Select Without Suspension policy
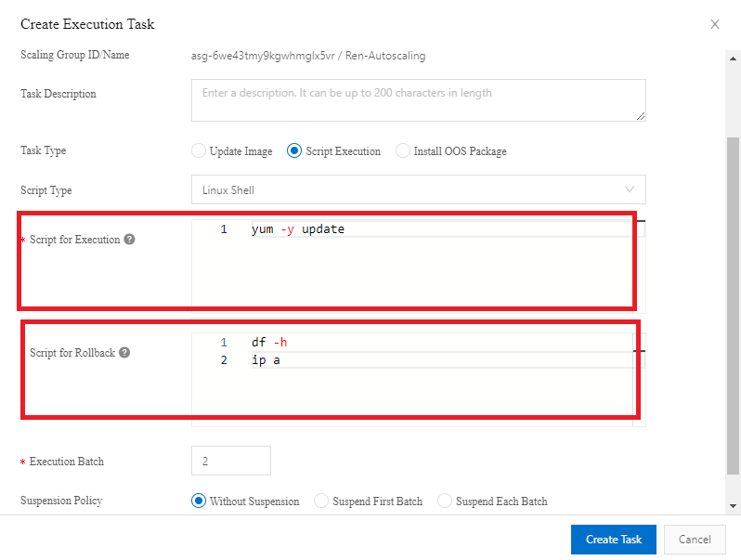Screen dimensions: 741x560 coord(198,501)
